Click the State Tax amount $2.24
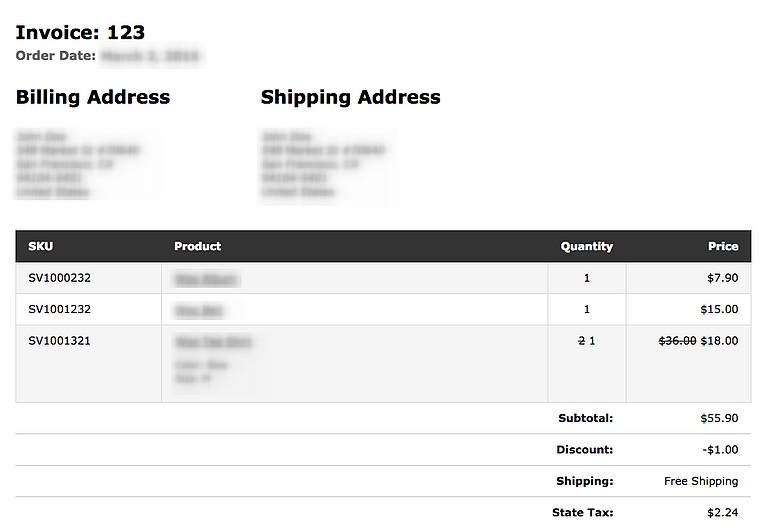Image resolution: width=760 pixels, height=528 pixels. (x=722, y=513)
